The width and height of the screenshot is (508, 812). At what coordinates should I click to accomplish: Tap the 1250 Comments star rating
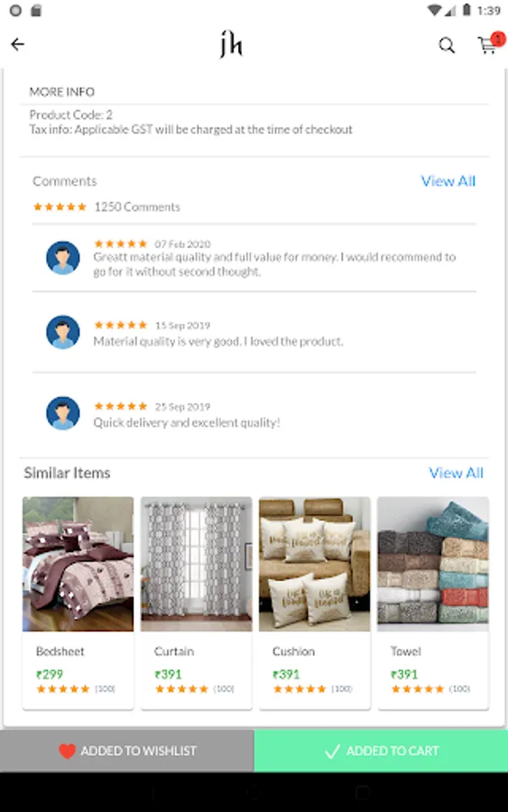[60, 208]
